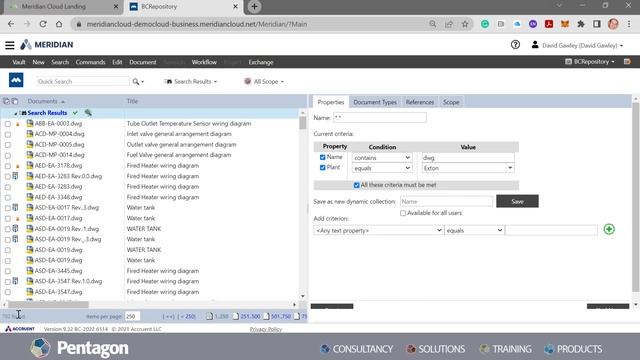Go to the browser home page
The image size is (640, 360).
(x=59, y=24)
